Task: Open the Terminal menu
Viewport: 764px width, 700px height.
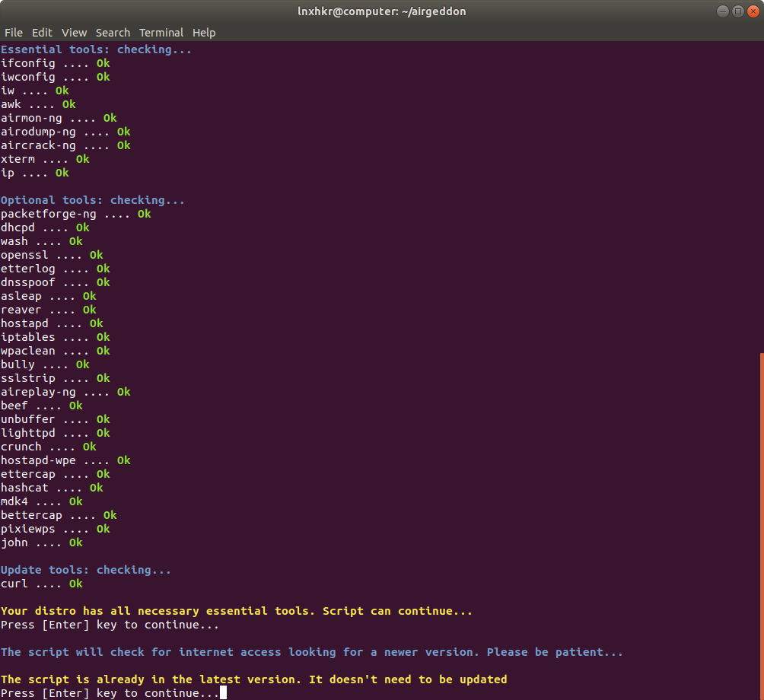Action: (161, 33)
